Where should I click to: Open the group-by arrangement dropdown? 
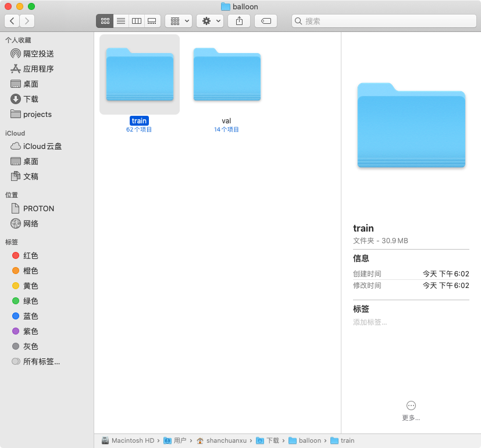(179, 21)
